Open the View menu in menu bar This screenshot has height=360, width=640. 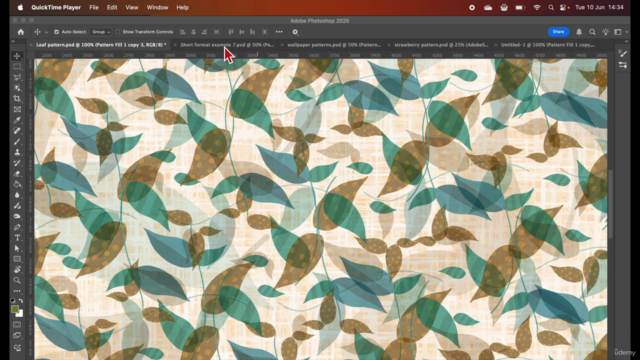[132, 7]
